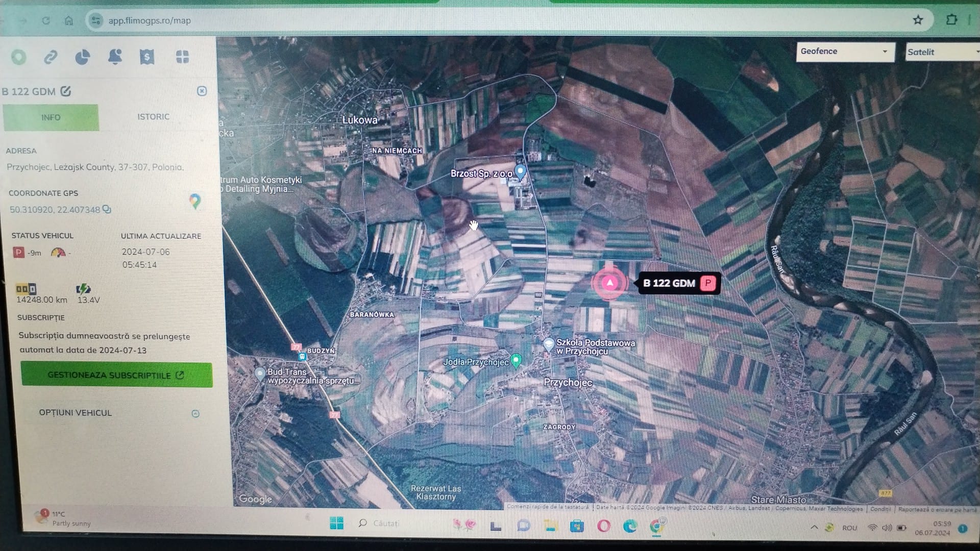The width and height of the screenshot is (980, 551).
Task: Select the INFO tab
Action: point(51,117)
